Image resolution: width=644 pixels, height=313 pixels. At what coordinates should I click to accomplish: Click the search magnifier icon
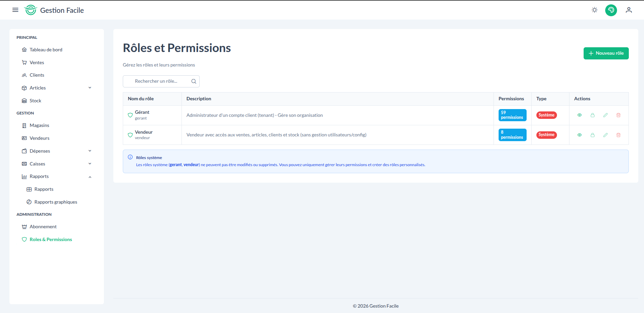pos(194,81)
